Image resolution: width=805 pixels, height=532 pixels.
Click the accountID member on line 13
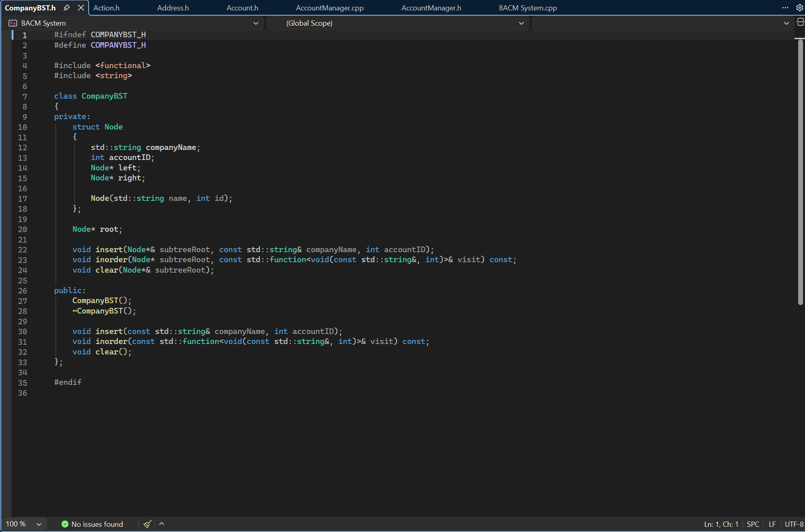point(130,158)
